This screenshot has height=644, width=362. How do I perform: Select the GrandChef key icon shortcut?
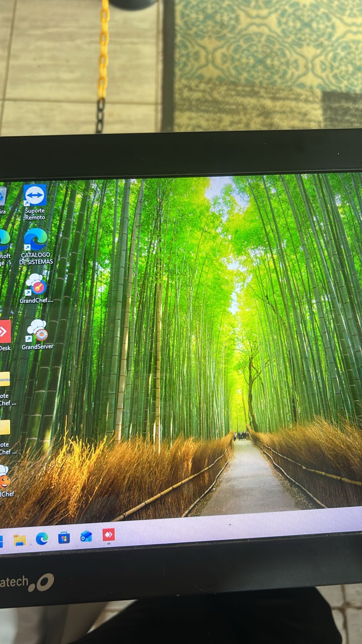(35, 284)
